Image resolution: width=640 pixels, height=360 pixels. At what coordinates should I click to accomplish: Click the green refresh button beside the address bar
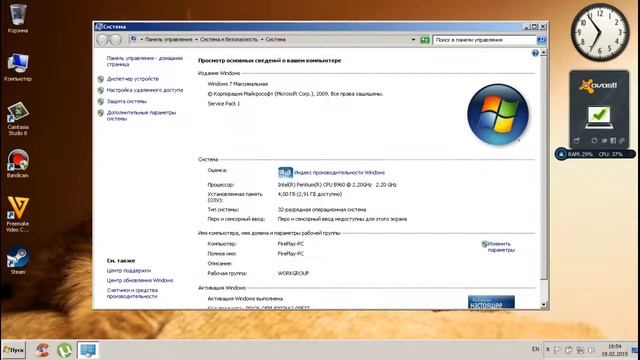(425, 40)
